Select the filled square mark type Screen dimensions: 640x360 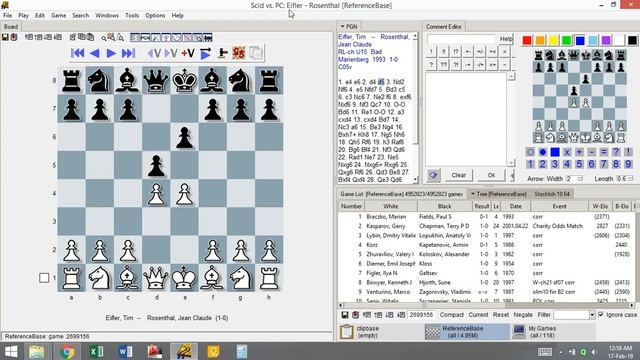coord(555,152)
